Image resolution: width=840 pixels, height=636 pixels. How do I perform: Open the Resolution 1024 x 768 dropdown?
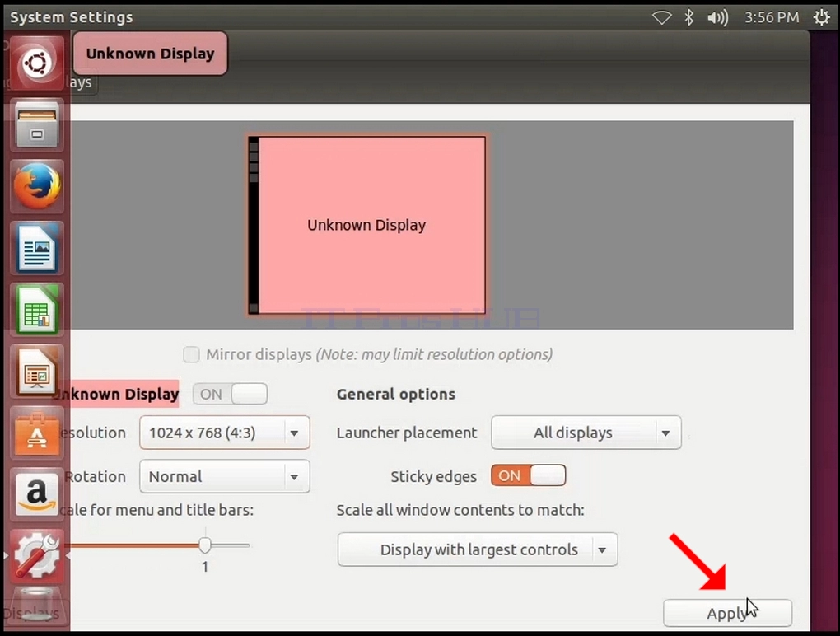(225, 433)
